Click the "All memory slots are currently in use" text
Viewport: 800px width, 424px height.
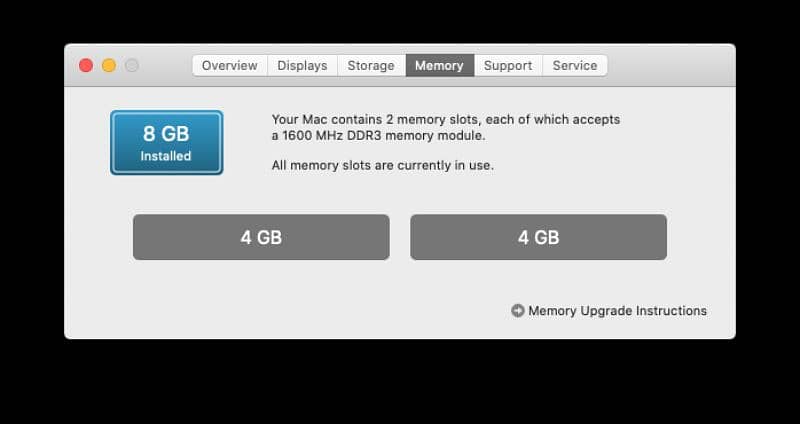pos(382,165)
